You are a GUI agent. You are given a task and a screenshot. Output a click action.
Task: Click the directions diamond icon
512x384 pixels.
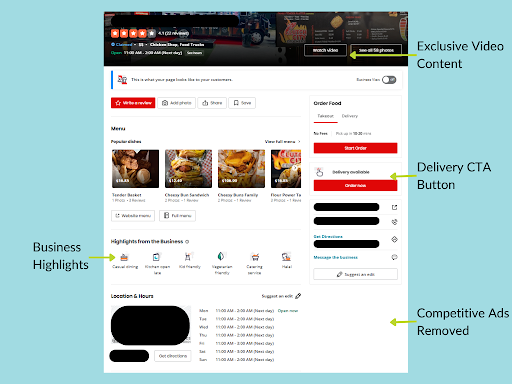(x=394, y=239)
